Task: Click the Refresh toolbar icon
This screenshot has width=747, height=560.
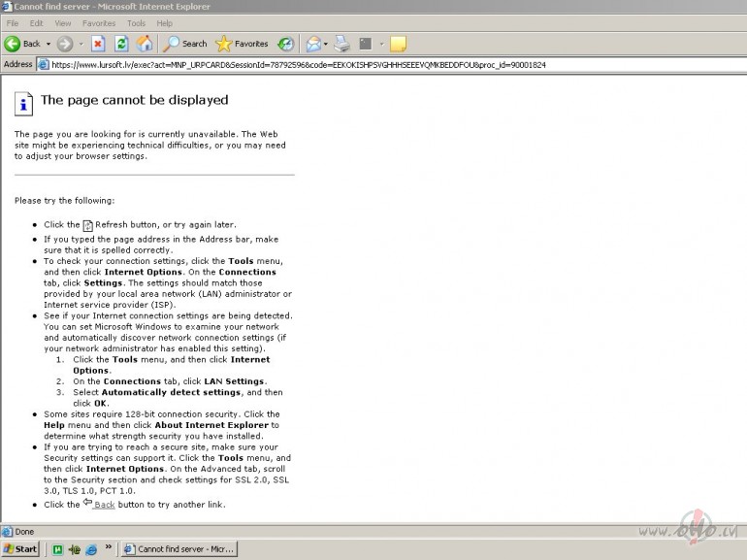Action: 121,44
